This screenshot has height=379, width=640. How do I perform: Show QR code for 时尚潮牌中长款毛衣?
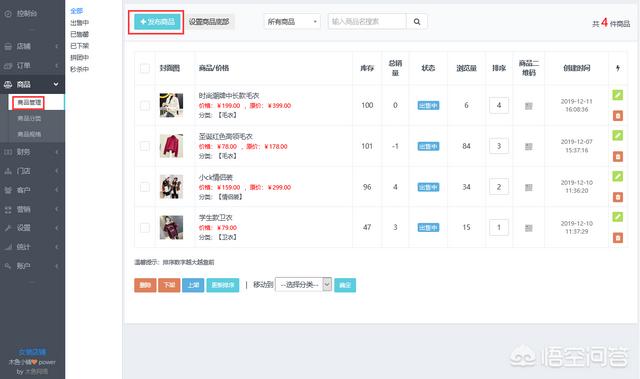[529, 106]
